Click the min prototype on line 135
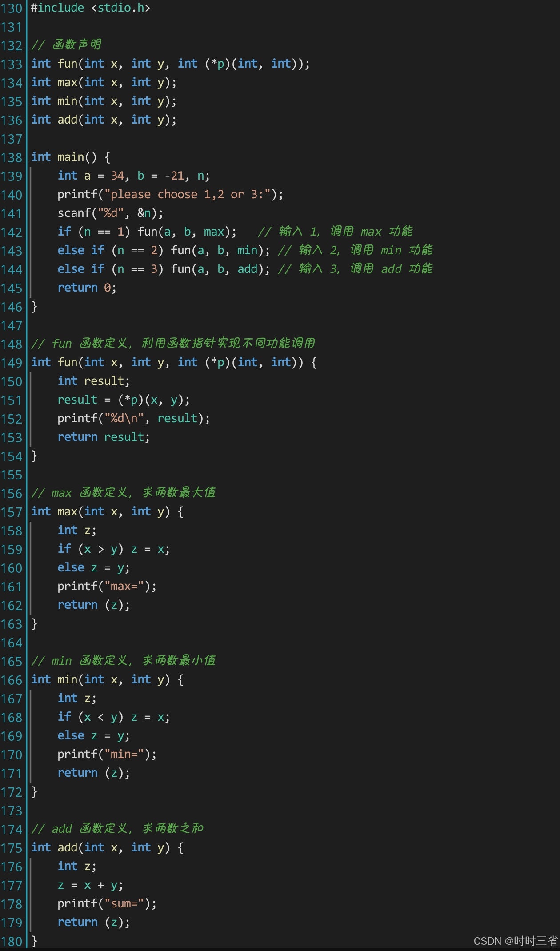 coord(104,101)
